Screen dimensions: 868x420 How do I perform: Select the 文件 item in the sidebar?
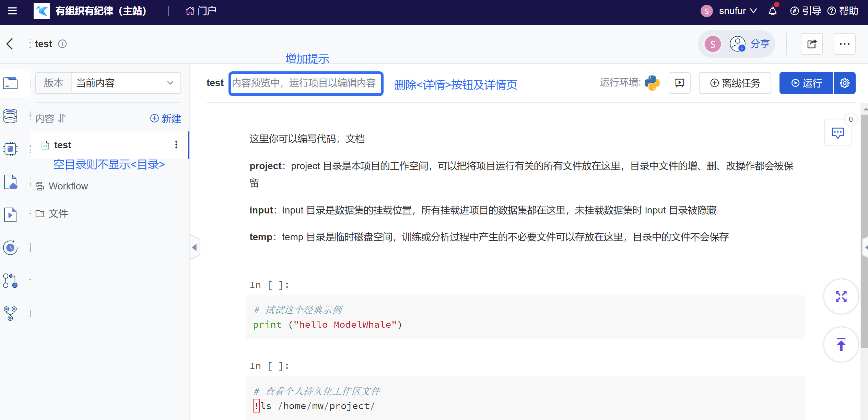point(58,214)
